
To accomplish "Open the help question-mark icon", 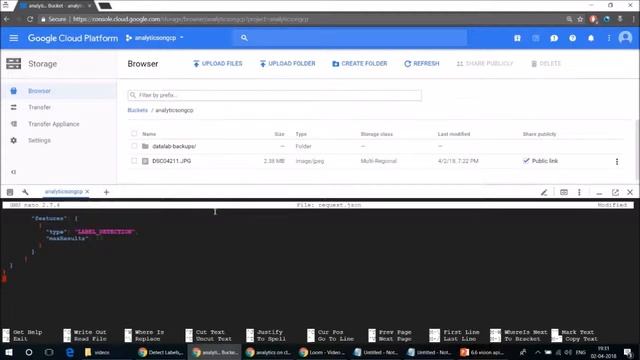I will [572, 38].
